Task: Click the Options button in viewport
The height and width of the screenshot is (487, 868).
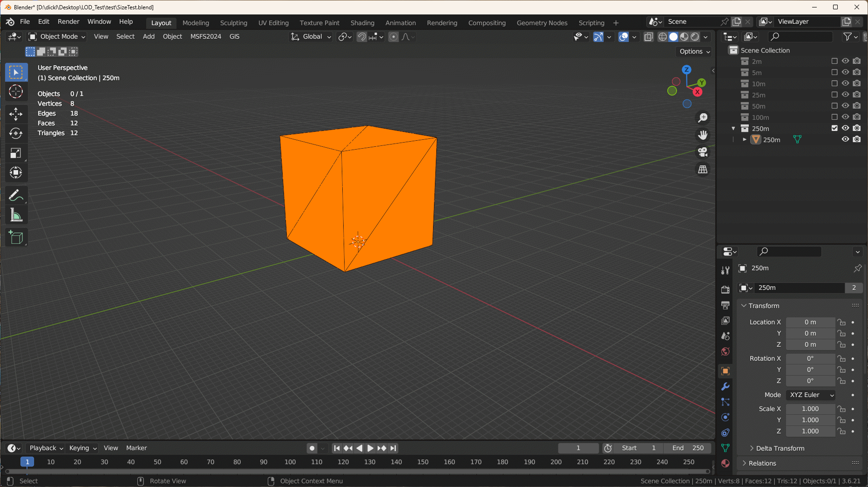Action: (694, 51)
